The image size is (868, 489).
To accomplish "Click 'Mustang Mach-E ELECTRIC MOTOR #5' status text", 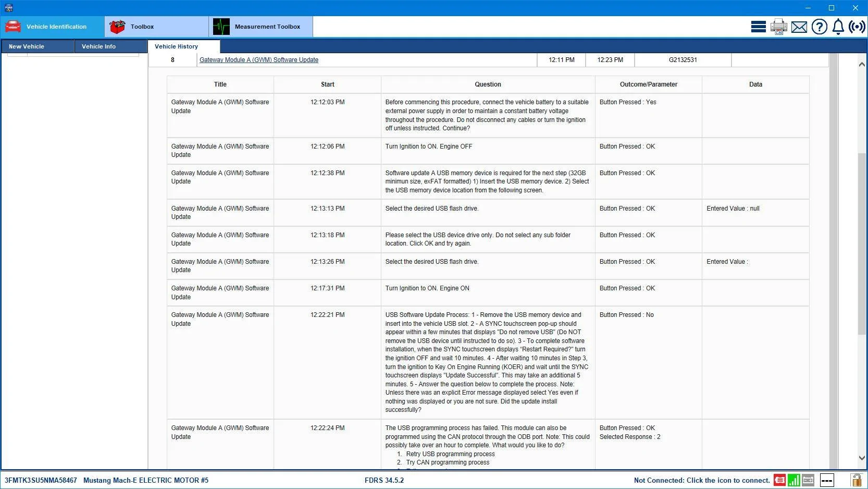I will tap(146, 480).
